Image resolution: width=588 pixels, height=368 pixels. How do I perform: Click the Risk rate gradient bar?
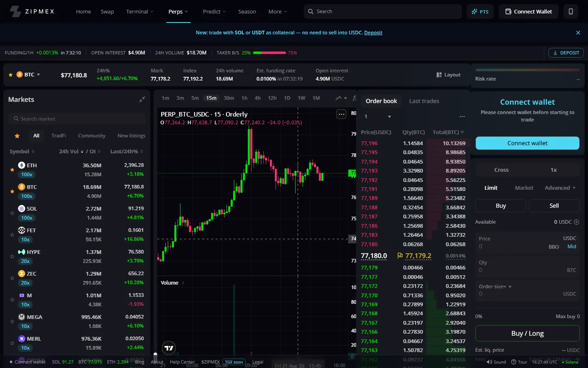pos(527,70)
